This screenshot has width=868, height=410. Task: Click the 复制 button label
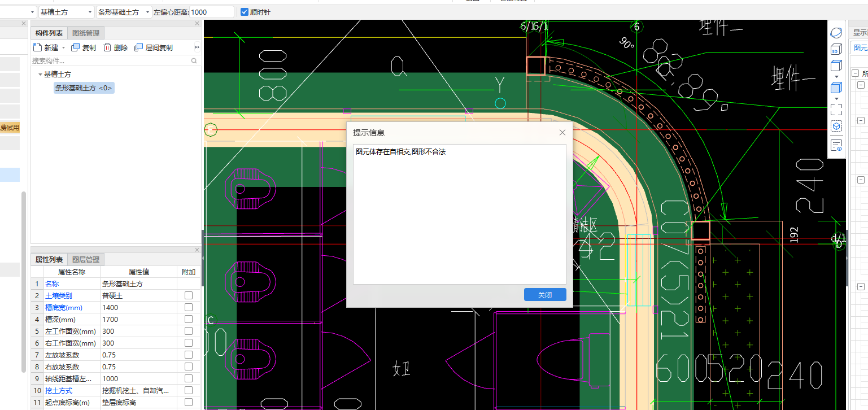(89, 48)
